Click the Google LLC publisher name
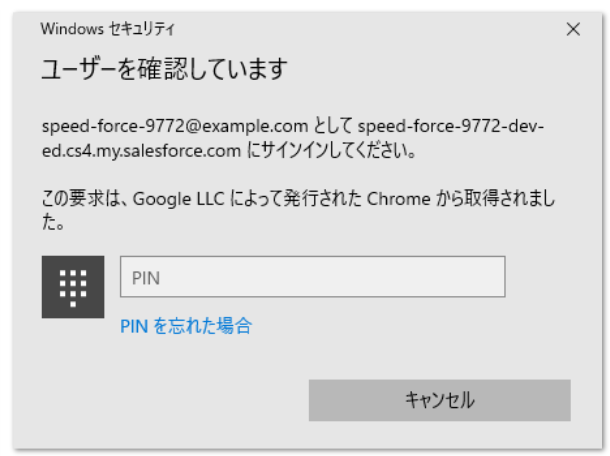Viewport: 610px width, 456px height. pos(179,199)
